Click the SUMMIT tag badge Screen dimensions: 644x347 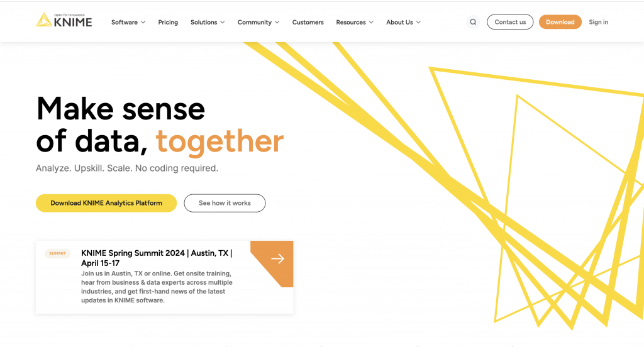[57, 253]
